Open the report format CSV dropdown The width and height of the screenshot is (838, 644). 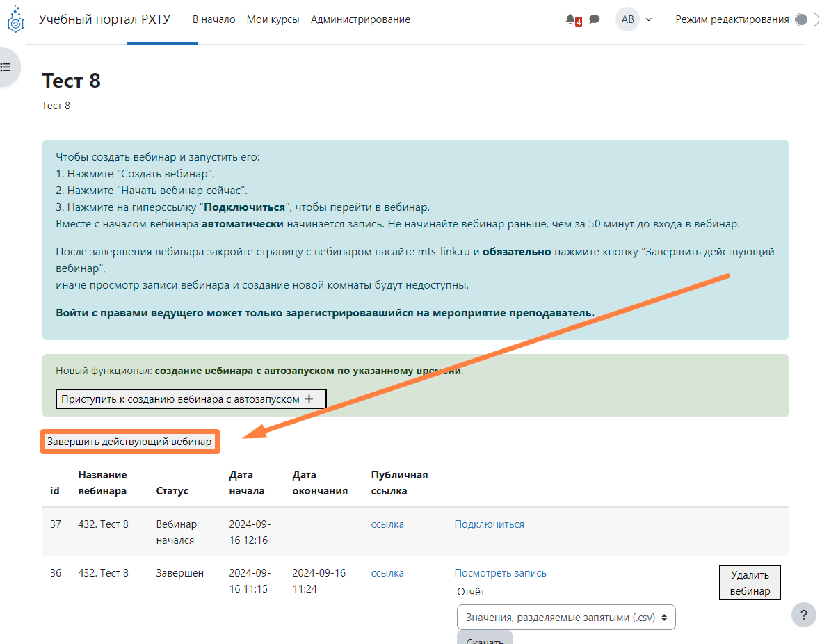(x=566, y=617)
